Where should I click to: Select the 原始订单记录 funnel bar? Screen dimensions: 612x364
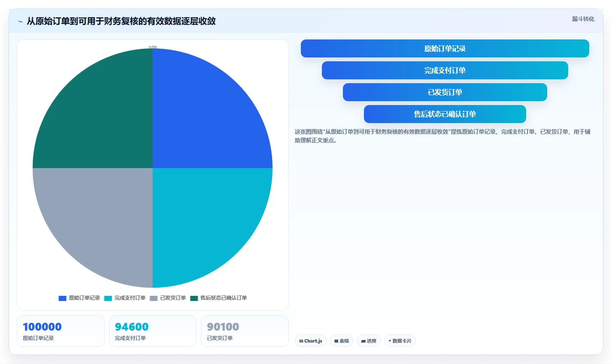(x=445, y=48)
